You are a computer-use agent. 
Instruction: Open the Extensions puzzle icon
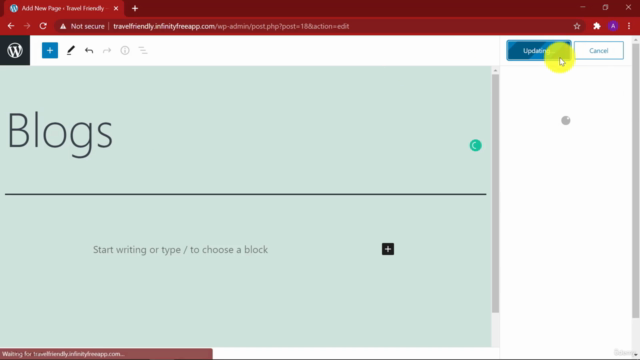(597, 26)
